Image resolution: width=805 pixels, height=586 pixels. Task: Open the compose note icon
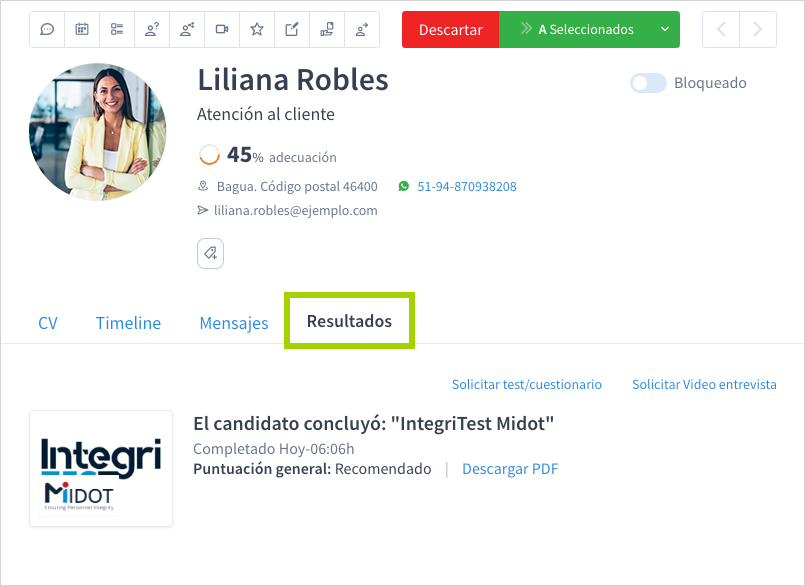(x=291, y=29)
